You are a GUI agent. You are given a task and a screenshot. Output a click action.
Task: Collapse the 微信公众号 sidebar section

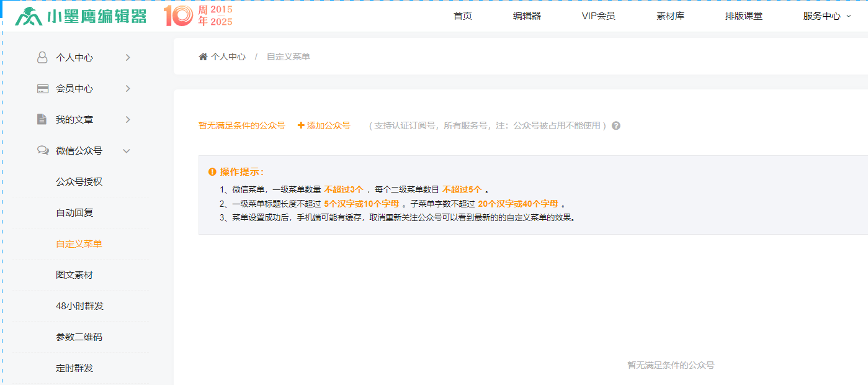click(127, 151)
